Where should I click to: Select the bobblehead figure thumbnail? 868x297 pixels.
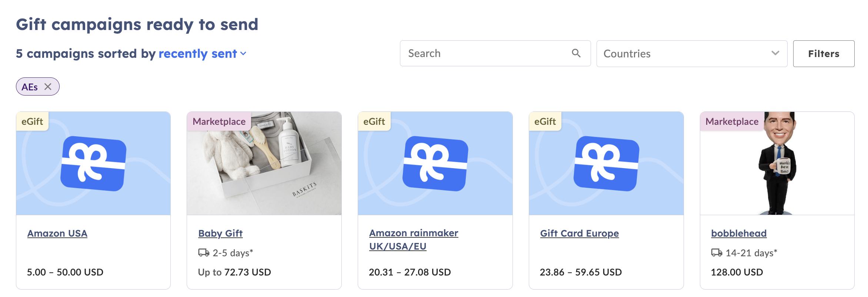click(777, 163)
